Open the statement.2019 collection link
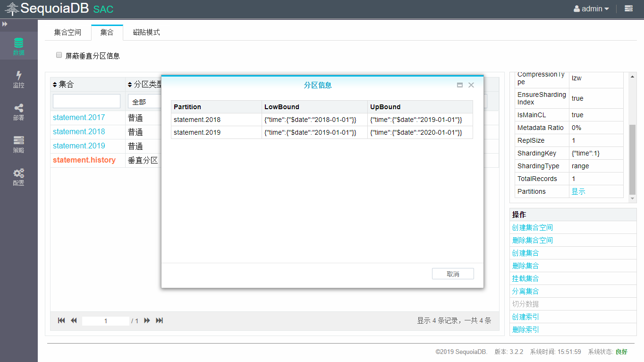 point(79,146)
